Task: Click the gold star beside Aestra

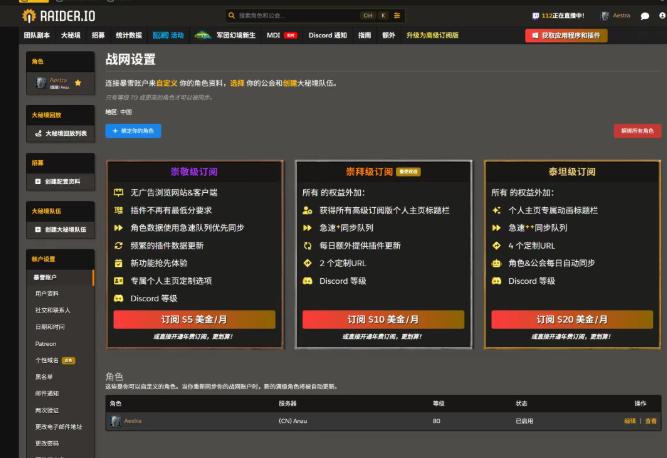Action: (x=78, y=82)
